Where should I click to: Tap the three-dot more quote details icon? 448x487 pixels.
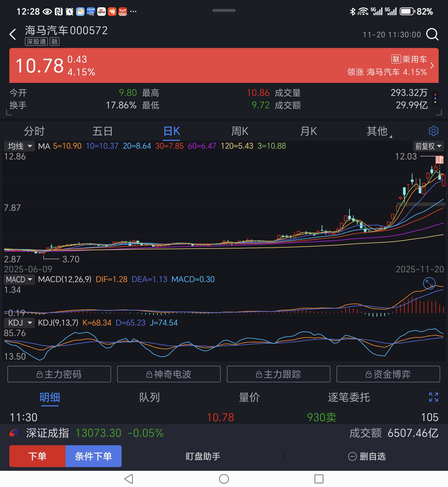pyautogui.click(x=435, y=98)
